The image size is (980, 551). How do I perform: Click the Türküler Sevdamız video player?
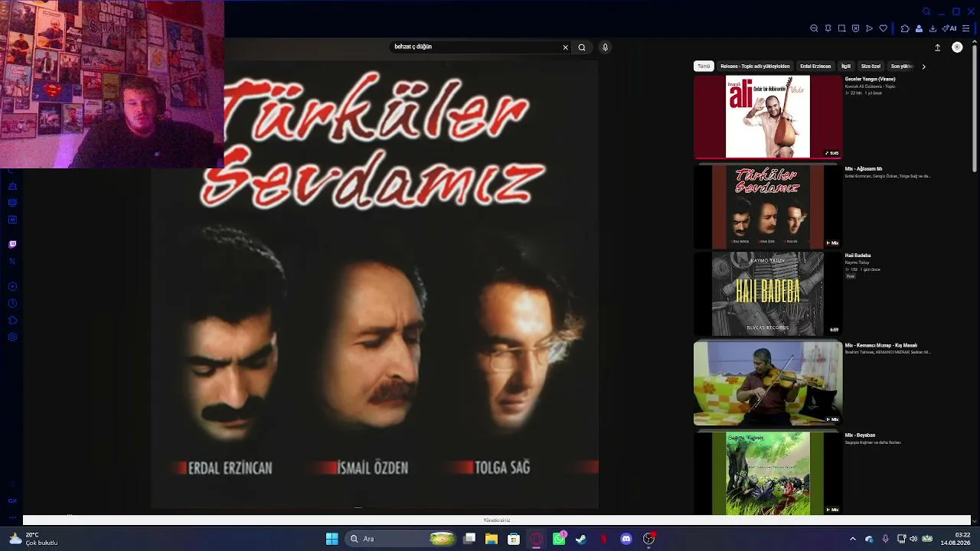click(374, 284)
